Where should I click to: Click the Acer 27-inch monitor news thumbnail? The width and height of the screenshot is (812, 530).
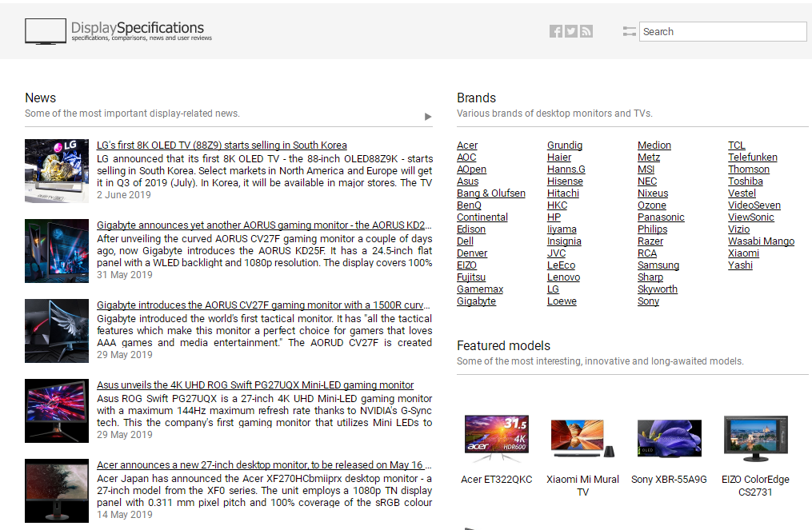coord(57,491)
